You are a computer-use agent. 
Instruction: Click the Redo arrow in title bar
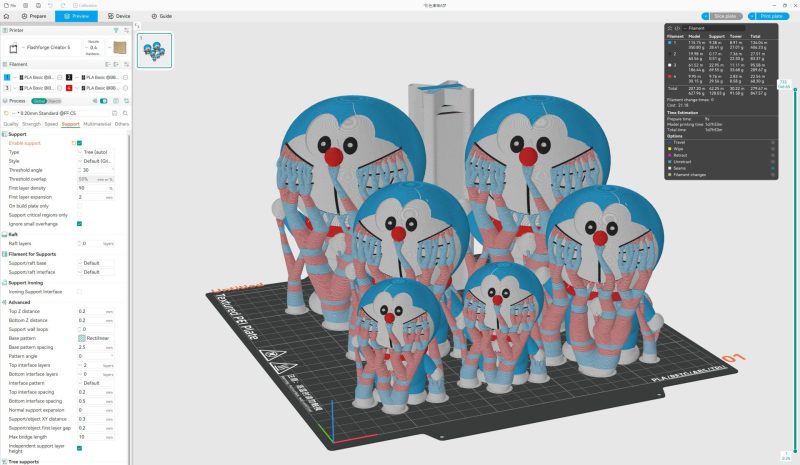63,5
